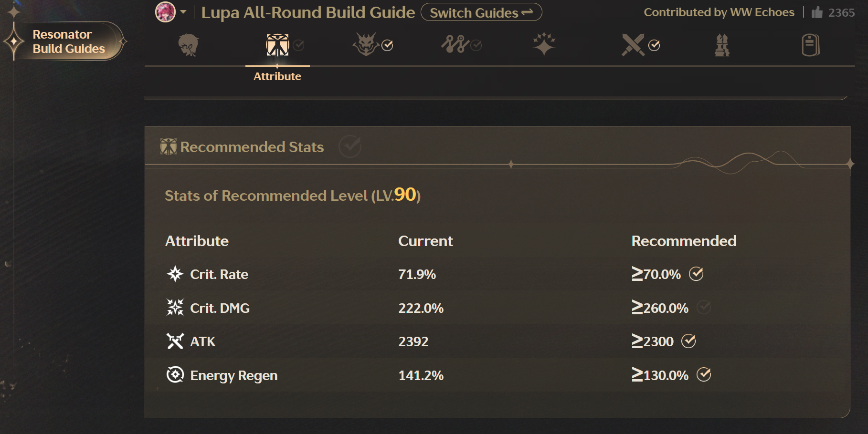Select the demon-mask Echo tab icon
The image size is (868, 434).
pyautogui.click(x=366, y=45)
